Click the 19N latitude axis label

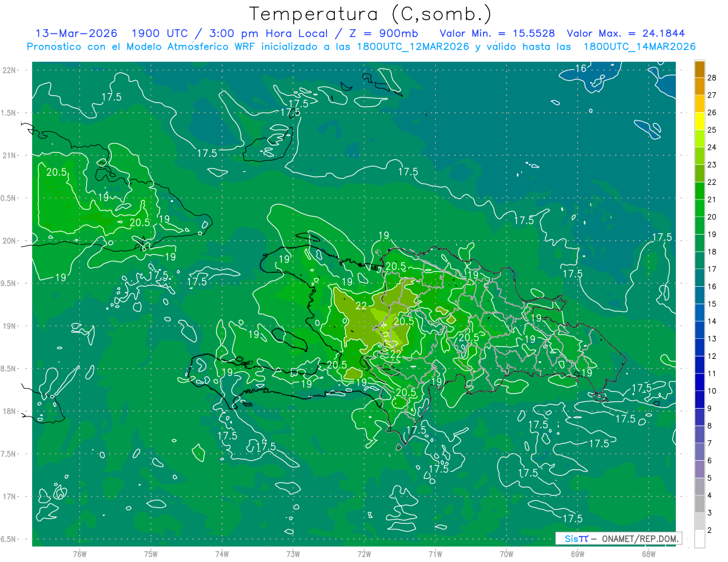pos(10,326)
